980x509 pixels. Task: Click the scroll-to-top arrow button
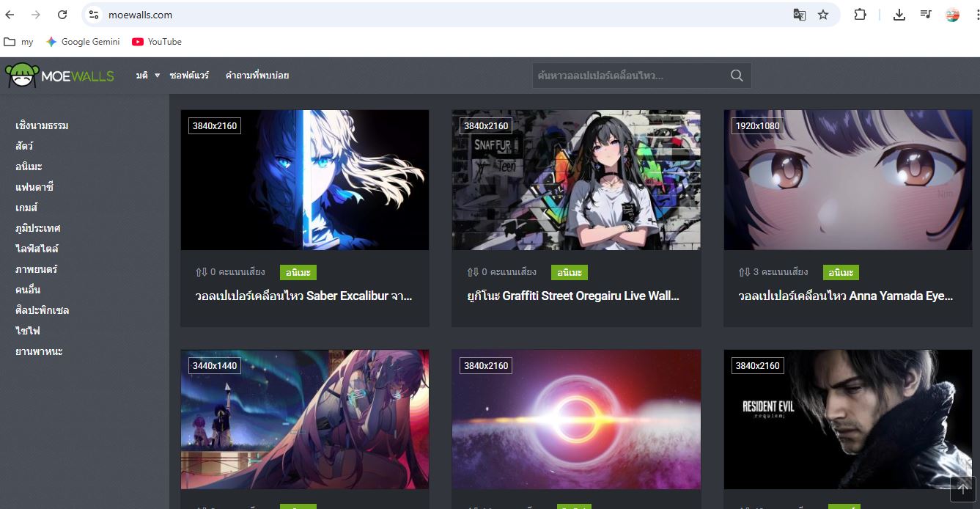[962, 488]
